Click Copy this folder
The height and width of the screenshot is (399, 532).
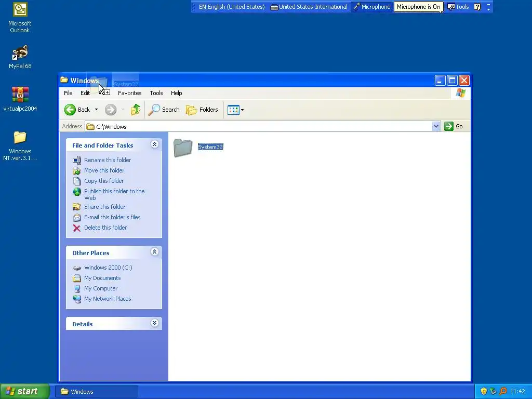click(x=104, y=181)
